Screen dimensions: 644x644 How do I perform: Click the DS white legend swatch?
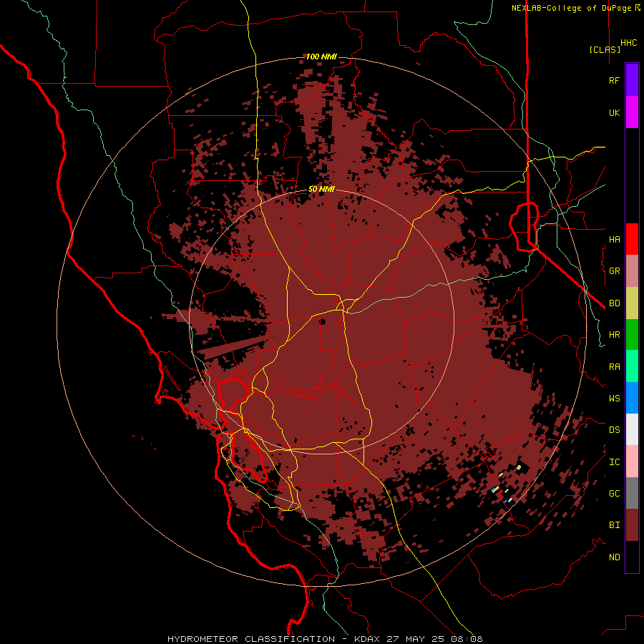pos(632,429)
